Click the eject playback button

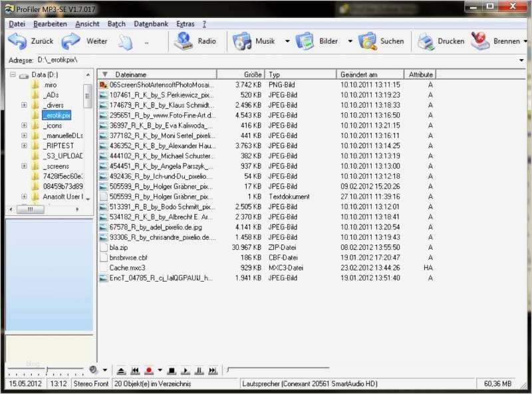point(121,371)
